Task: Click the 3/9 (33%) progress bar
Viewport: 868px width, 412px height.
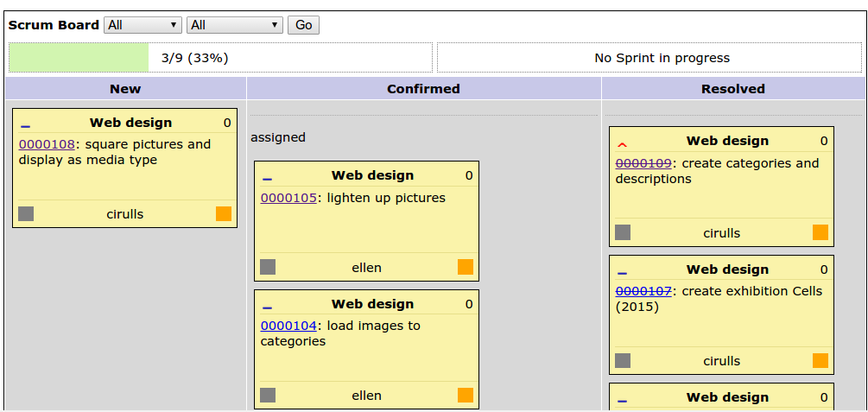Action: tap(219, 58)
